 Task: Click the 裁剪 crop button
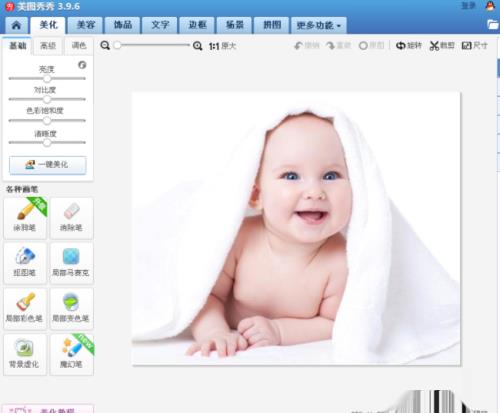tap(442, 45)
